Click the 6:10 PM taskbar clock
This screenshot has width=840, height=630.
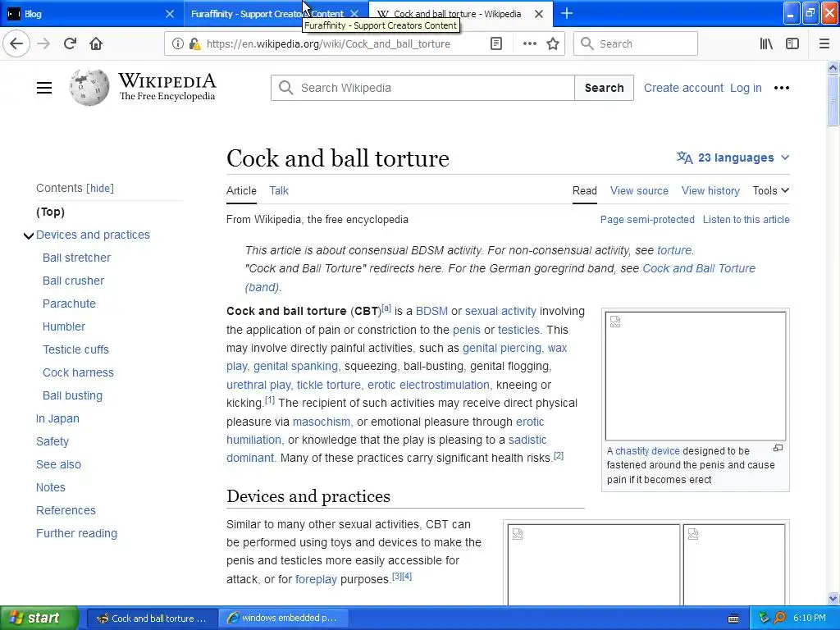point(809,618)
